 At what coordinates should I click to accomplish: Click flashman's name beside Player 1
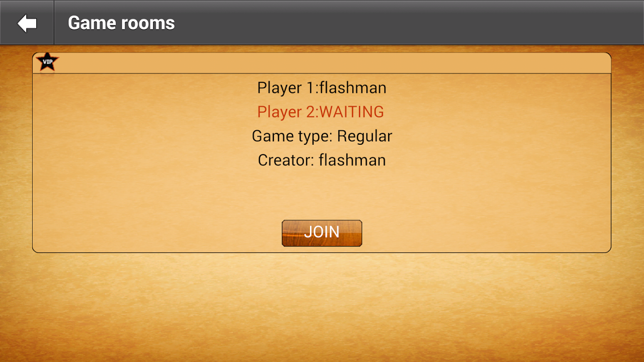point(353,88)
